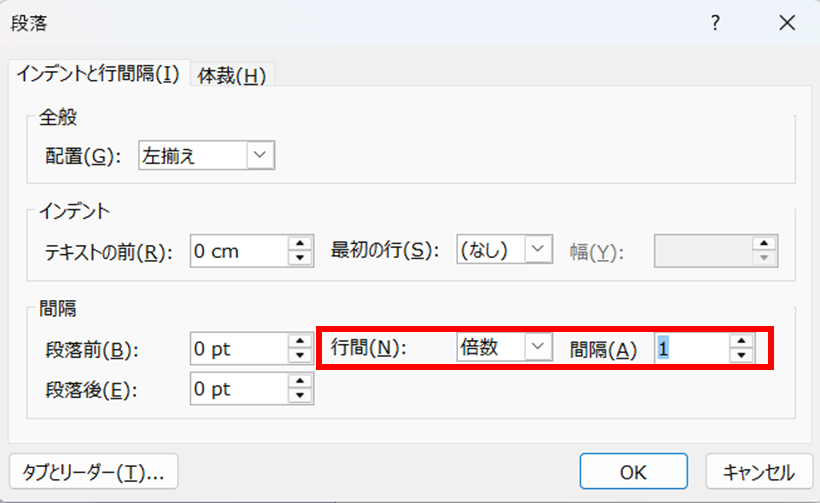Click the 段落後 spacing input field
This screenshot has width=820, height=503.
pos(237,387)
